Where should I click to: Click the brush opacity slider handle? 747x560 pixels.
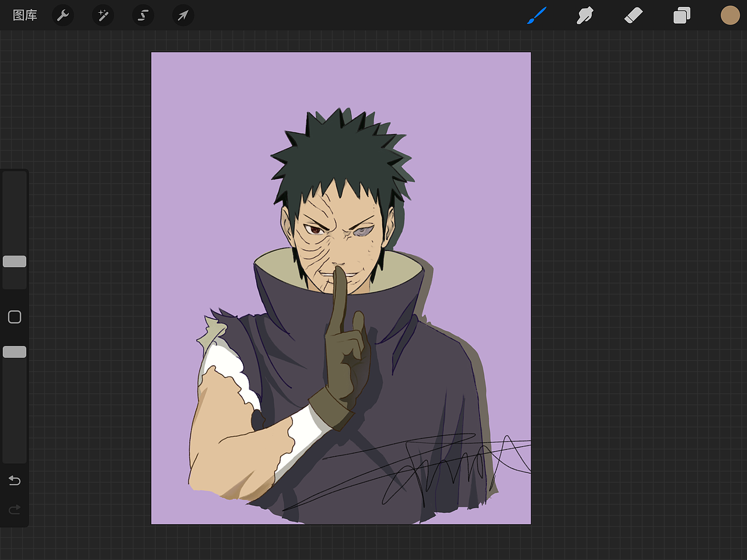pyautogui.click(x=15, y=352)
